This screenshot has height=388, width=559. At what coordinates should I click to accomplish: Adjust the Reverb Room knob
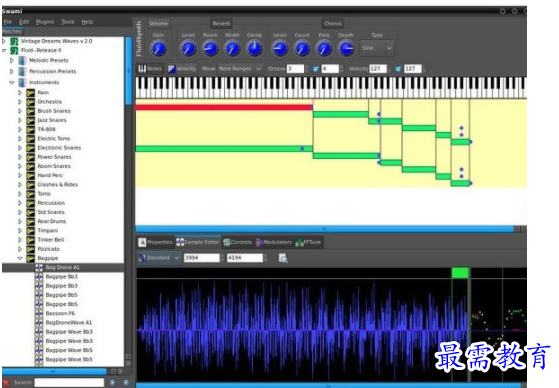point(210,48)
